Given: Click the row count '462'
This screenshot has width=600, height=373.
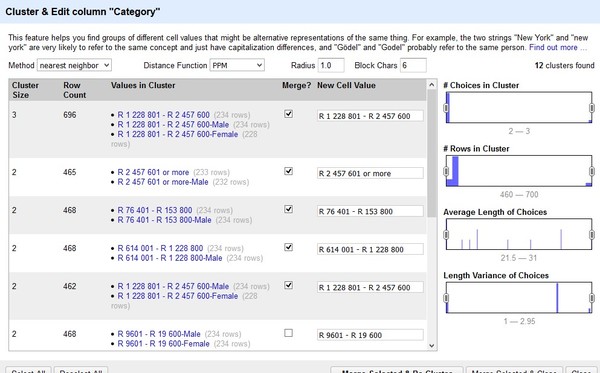Looking at the screenshot, I should click(x=70, y=287).
